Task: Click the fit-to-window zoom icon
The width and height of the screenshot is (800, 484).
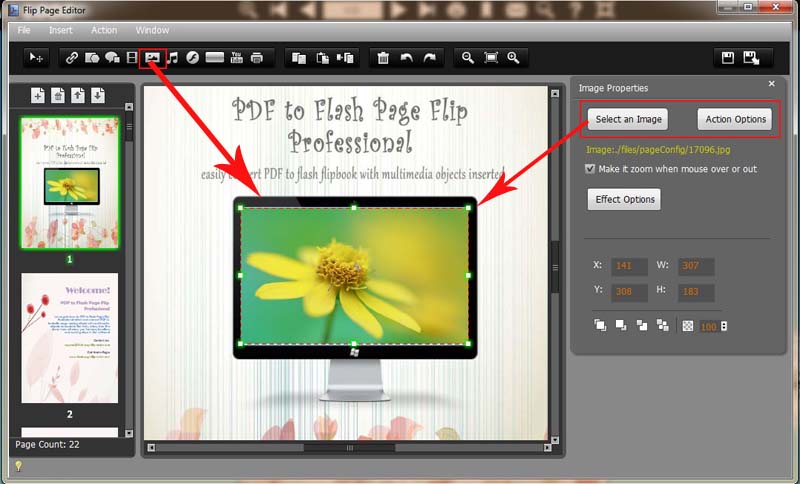Action: [x=491, y=58]
